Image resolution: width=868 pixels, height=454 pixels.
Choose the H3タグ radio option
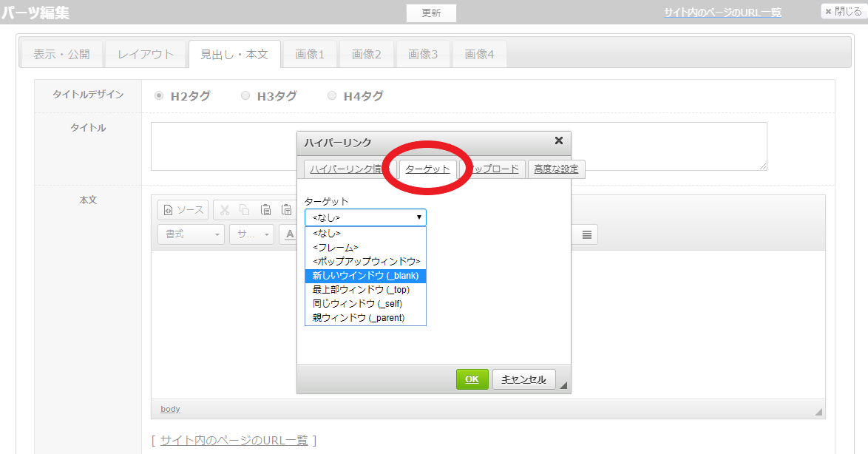coord(245,95)
